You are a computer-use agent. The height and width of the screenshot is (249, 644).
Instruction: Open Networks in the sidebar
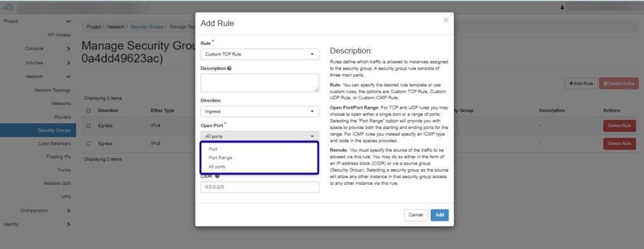click(x=61, y=103)
